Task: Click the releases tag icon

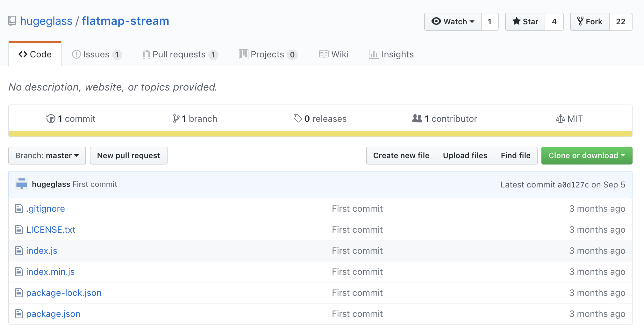Action: point(297,118)
